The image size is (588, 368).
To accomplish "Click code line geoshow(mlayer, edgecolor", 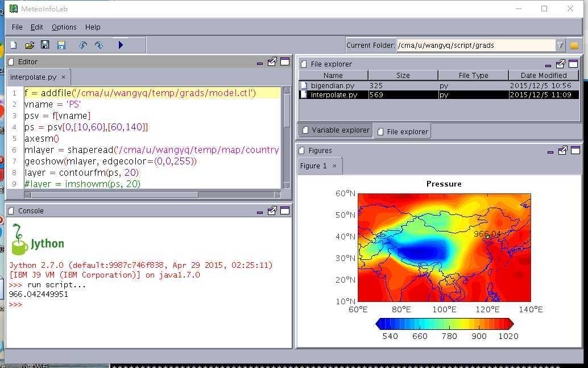I will [110, 162].
